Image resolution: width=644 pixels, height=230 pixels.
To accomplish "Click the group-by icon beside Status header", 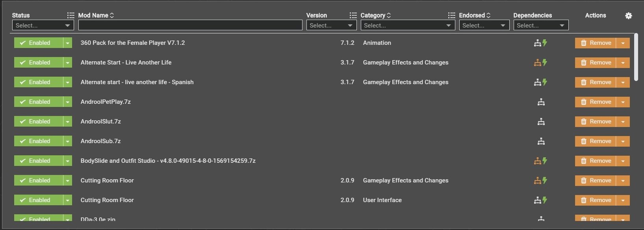I will (71, 15).
